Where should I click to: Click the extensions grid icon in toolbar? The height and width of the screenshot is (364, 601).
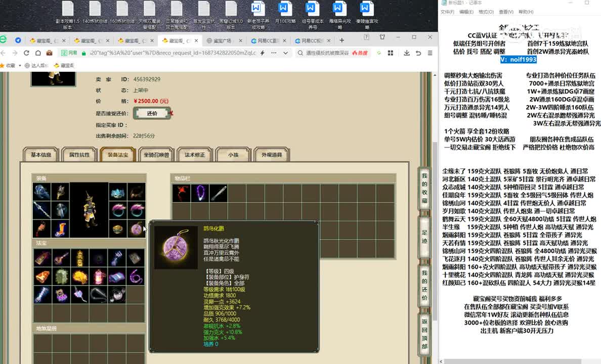(x=391, y=53)
